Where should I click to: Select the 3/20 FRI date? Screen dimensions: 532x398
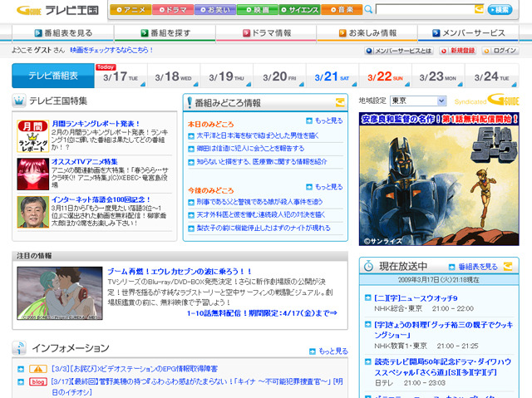(279, 76)
